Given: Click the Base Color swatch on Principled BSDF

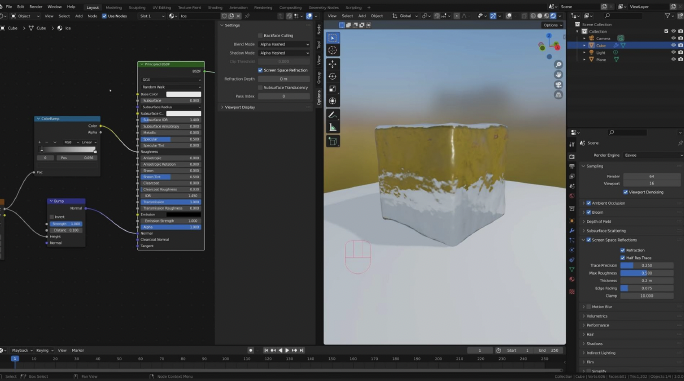Looking at the screenshot, I should click(183, 94).
